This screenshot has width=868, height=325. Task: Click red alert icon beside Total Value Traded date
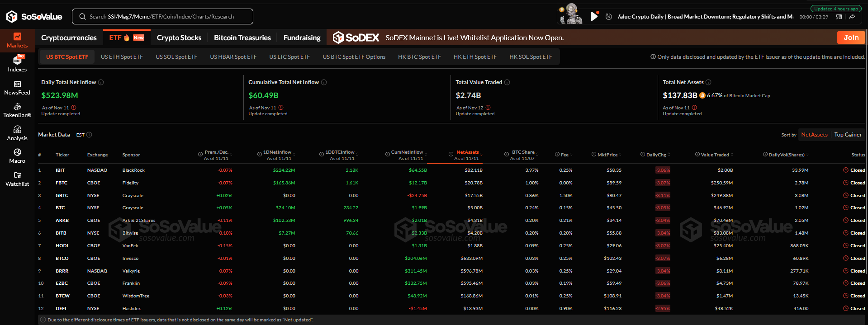coord(488,108)
